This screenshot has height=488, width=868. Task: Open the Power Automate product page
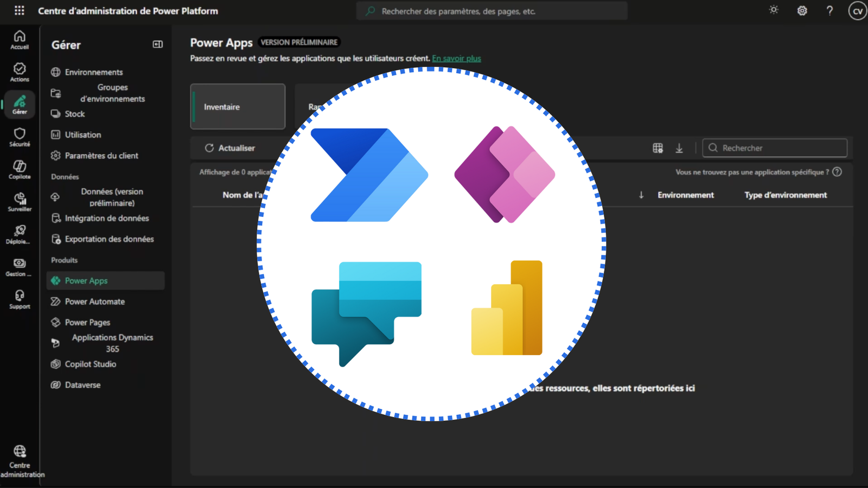[94, 301]
